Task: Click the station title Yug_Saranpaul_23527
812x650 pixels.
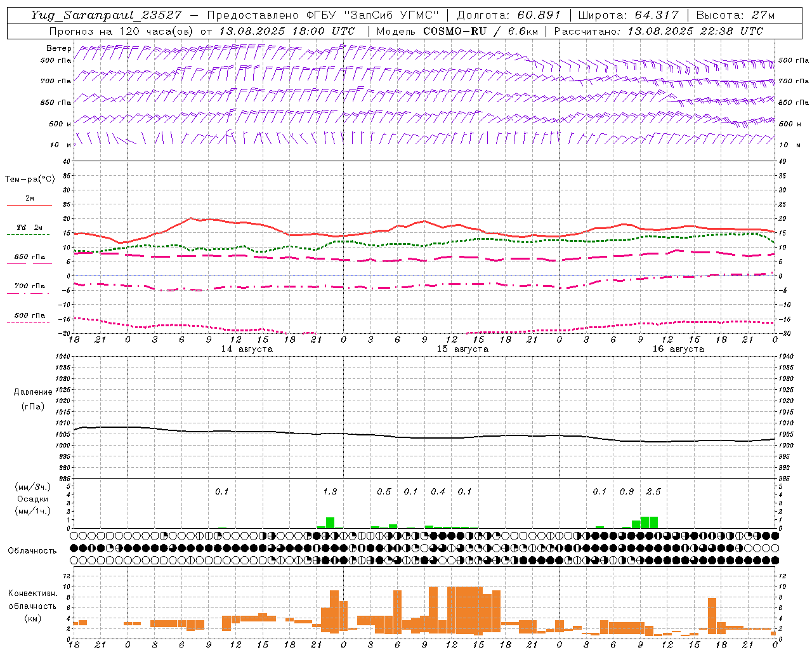Action: coord(106,15)
